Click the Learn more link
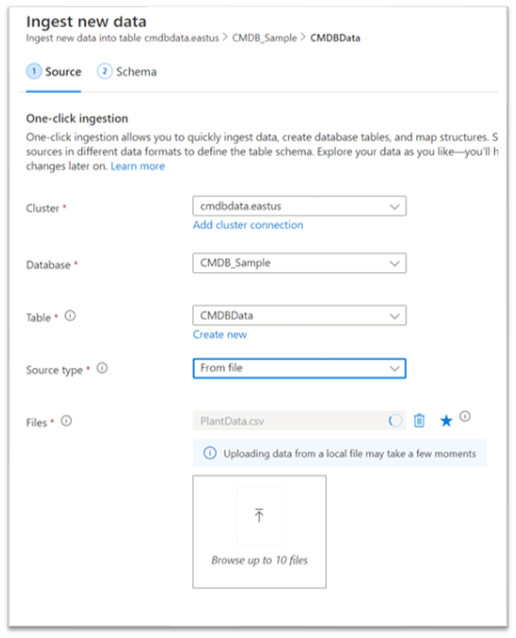This screenshot has height=638, width=516. point(138,166)
